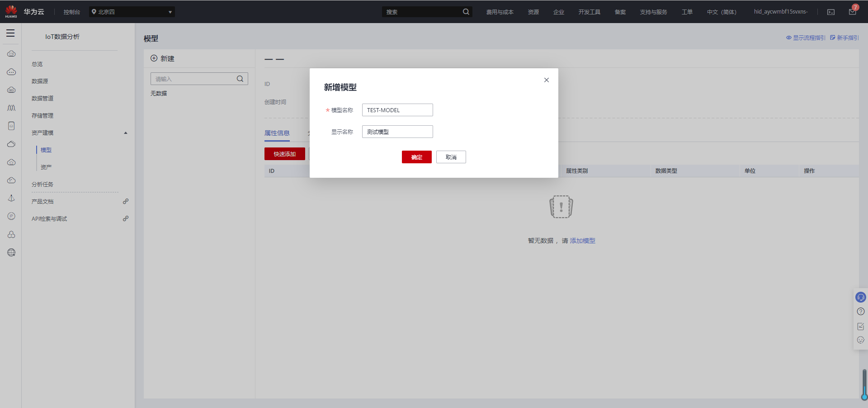This screenshot has height=408, width=868.
Task: Open the blue customer service headset icon
Action: pyautogui.click(x=861, y=297)
